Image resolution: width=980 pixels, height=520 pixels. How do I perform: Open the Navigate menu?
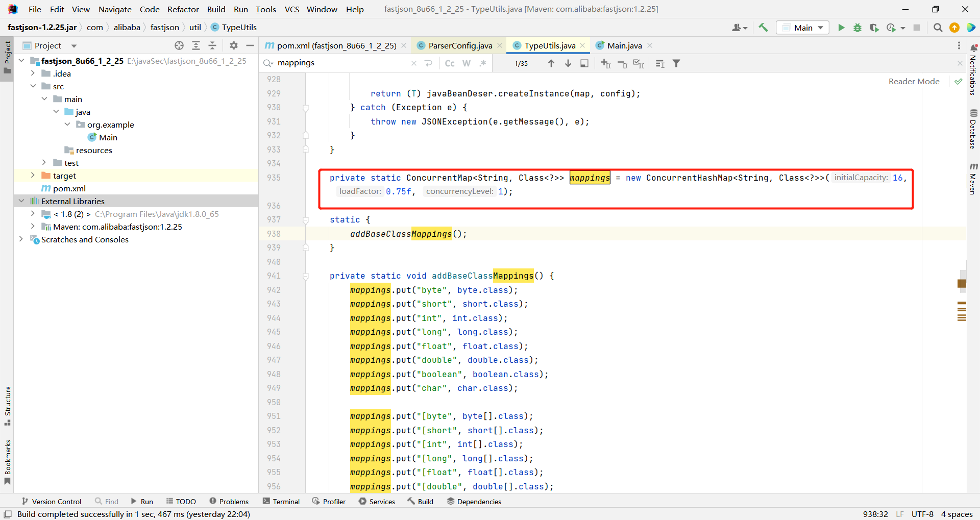click(115, 9)
